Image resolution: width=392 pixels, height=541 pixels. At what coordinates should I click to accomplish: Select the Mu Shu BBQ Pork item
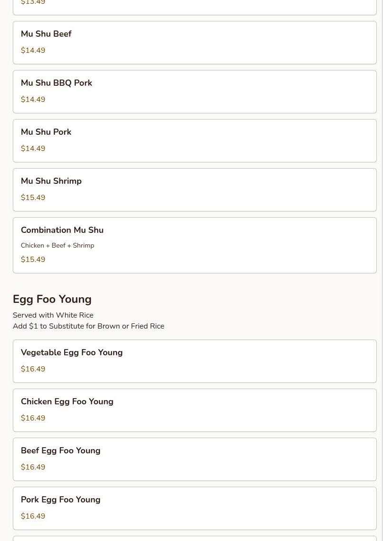(195, 91)
